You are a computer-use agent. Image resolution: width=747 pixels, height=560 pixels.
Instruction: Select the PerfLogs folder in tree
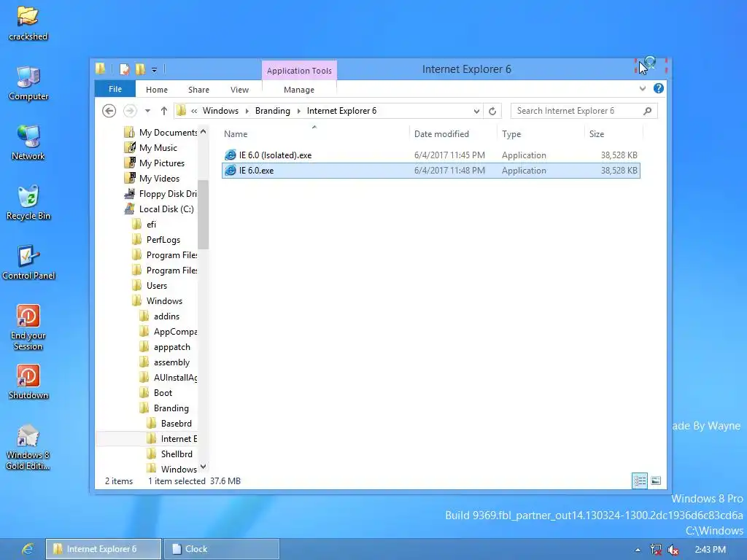pyautogui.click(x=156, y=240)
